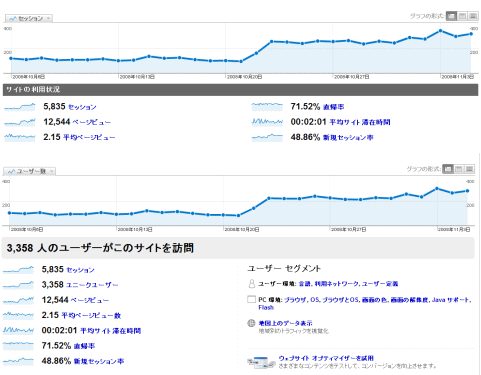This screenshot has height=375, width=481.
Task: Open the ユーザー定義 segment link
Action: [380, 284]
